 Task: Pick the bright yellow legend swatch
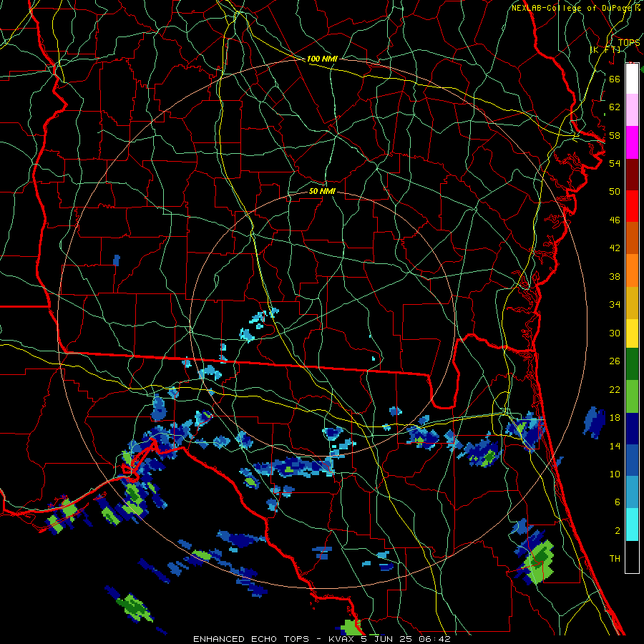pyautogui.click(x=632, y=333)
